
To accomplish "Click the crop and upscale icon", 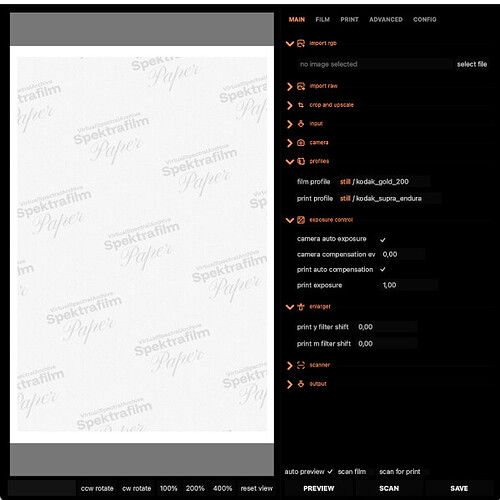I will (x=301, y=105).
